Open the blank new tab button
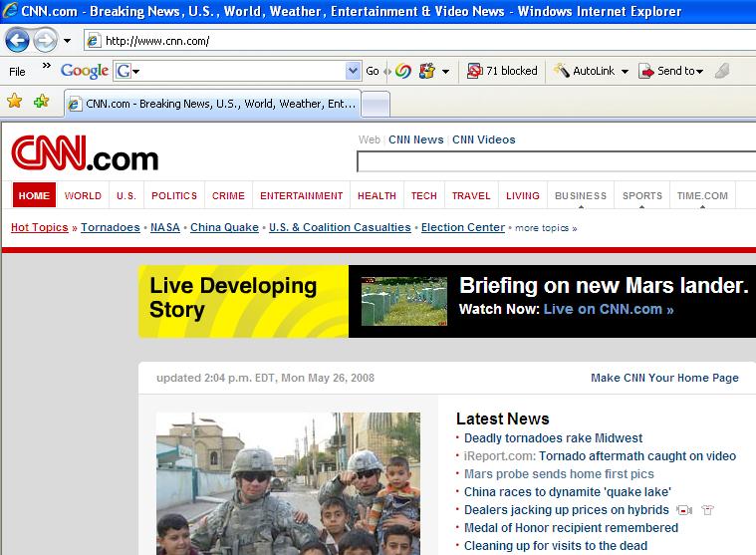756x555 pixels. coord(375,104)
